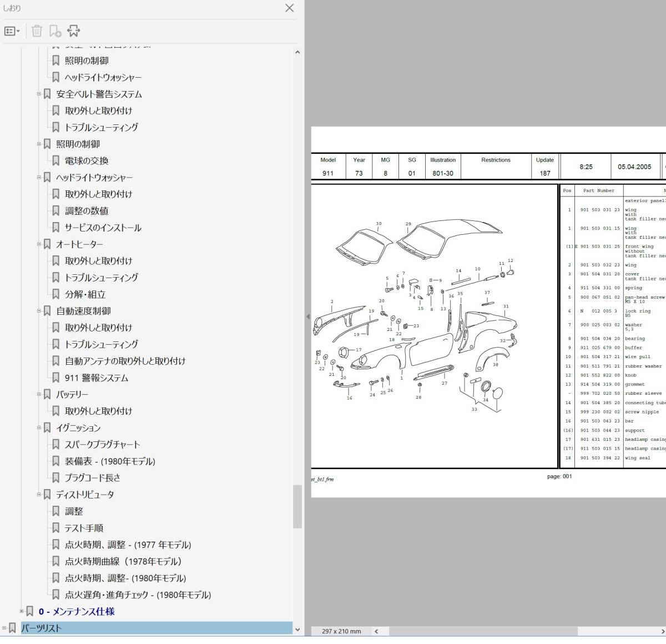666x644 pixels.
Task: Open bookmark 点火時期、調整 - (1977 年モデル)
Action: [128, 545]
